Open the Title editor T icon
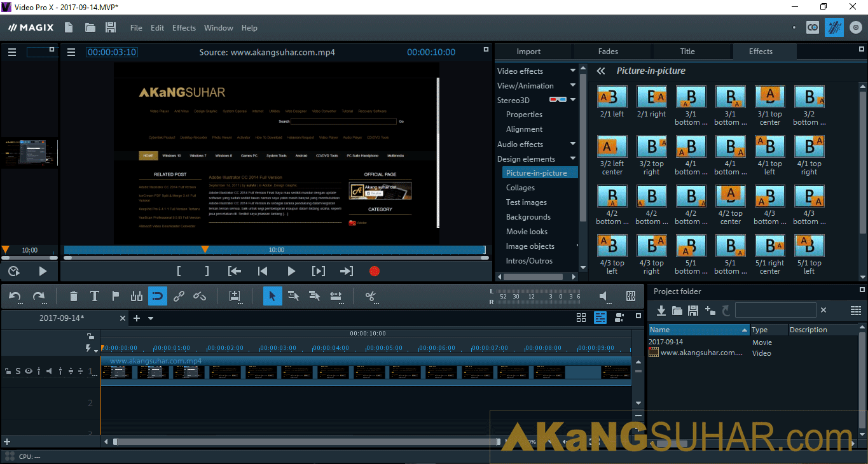The width and height of the screenshot is (868, 464). coord(94,296)
